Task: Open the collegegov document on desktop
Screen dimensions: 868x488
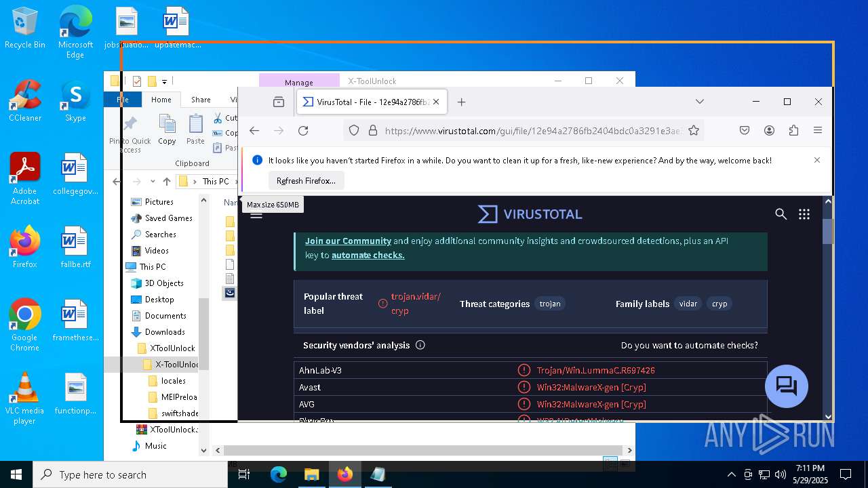Action: coord(75,174)
